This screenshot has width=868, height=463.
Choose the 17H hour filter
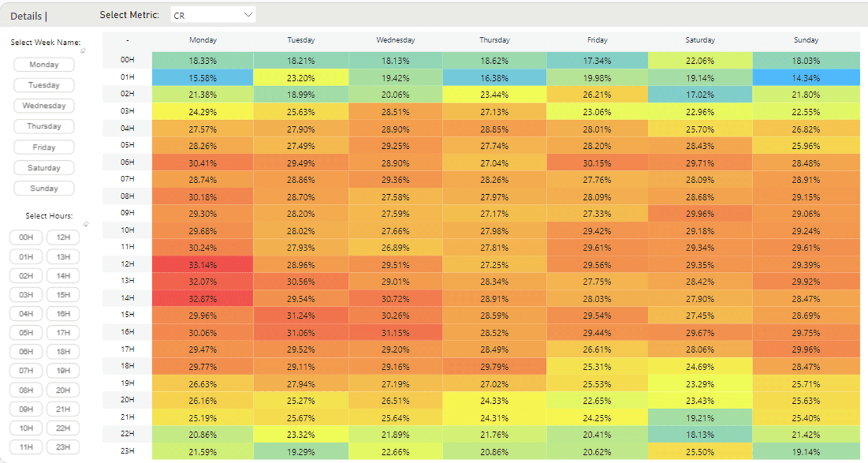pos(63,333)
